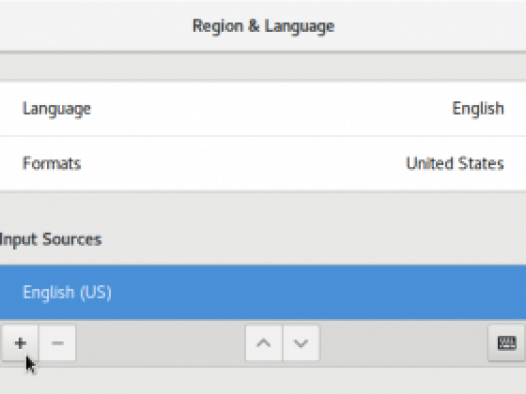Click the empty toolbar space beside the arrow buttons
The width and height of the screenshot is (526, 394).
[403, 343]
